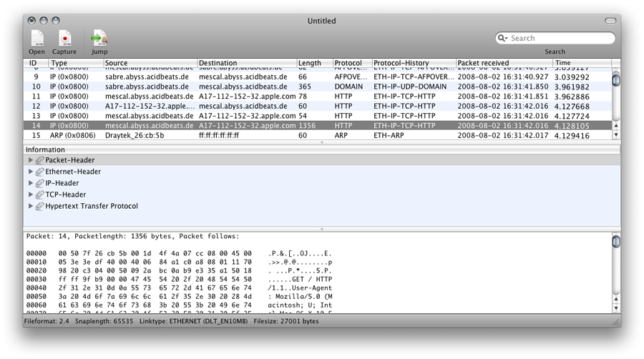Expand the IP-Header disclosure triangle
This screenshot has height=359, width=644.
(30, 183)
